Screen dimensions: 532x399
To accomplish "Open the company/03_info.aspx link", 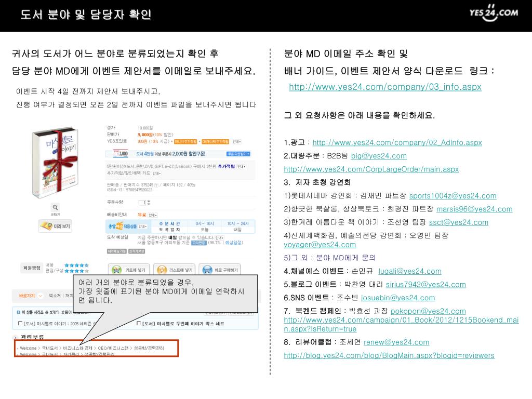I will coord(385,87).
